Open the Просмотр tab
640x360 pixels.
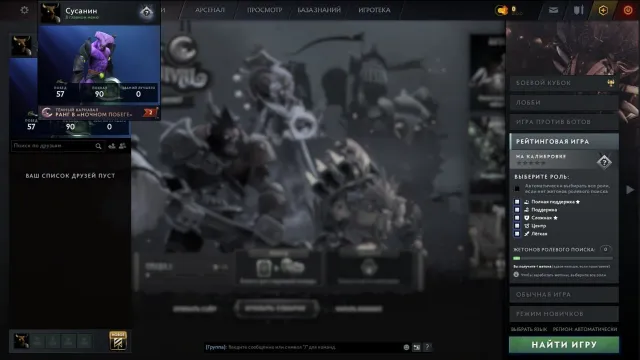(x=264, y=10)
